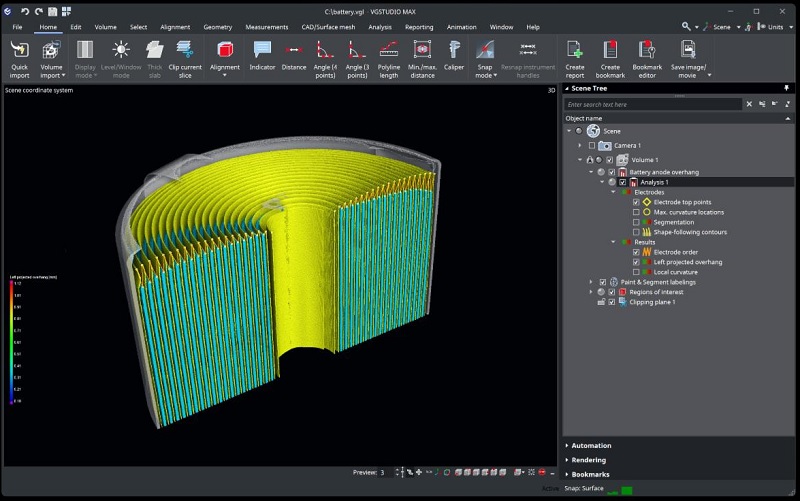This screenshot has height=501, width=800.
Task: Click the Save disk icon in title bar
Action: click(x=53, y=11)
